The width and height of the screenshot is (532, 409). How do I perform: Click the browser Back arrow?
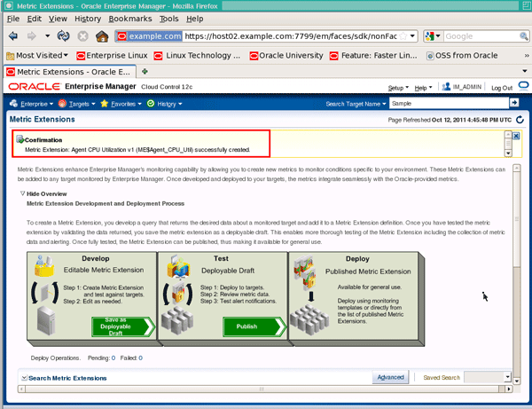click(13, 36)
